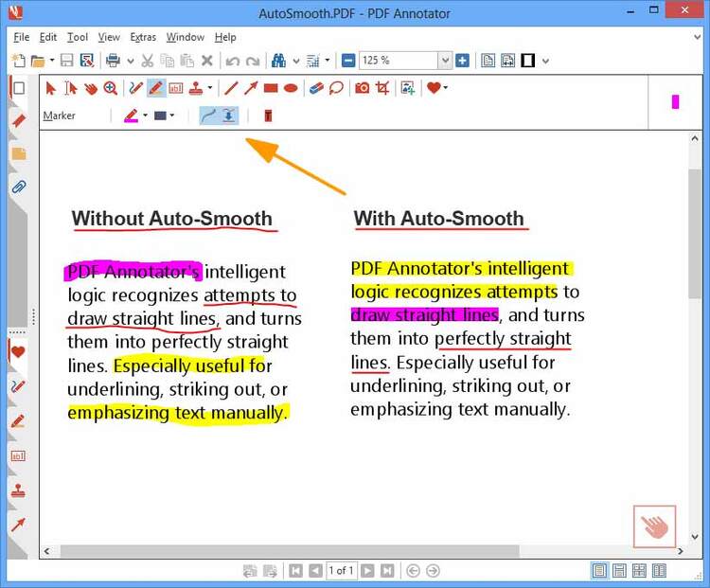The image size is (710, 588).
Task: Open the Favorites heart dropdown arrow
Action: point(445,88)
